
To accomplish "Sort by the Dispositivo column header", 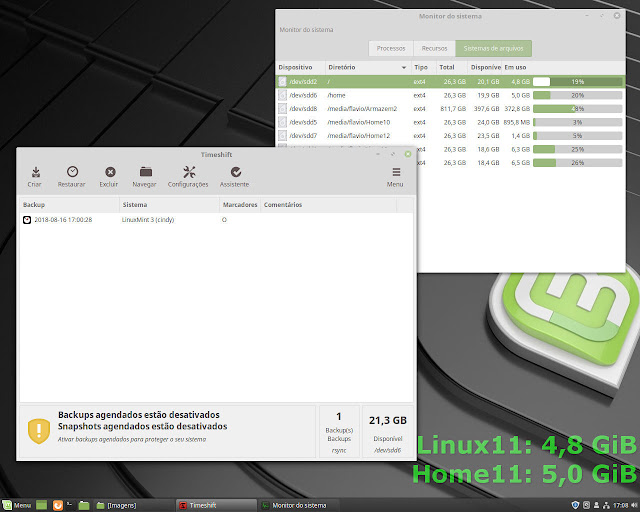I will pos(300,67).
